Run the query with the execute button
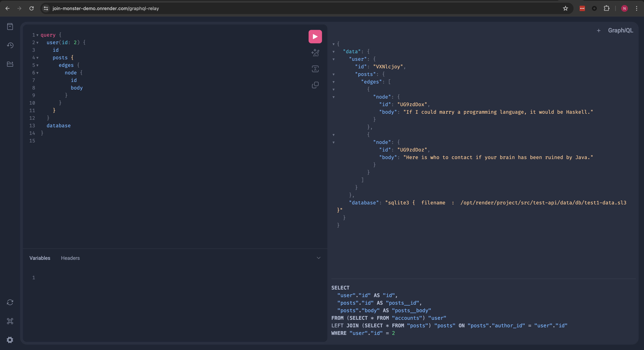 (315, 37)
